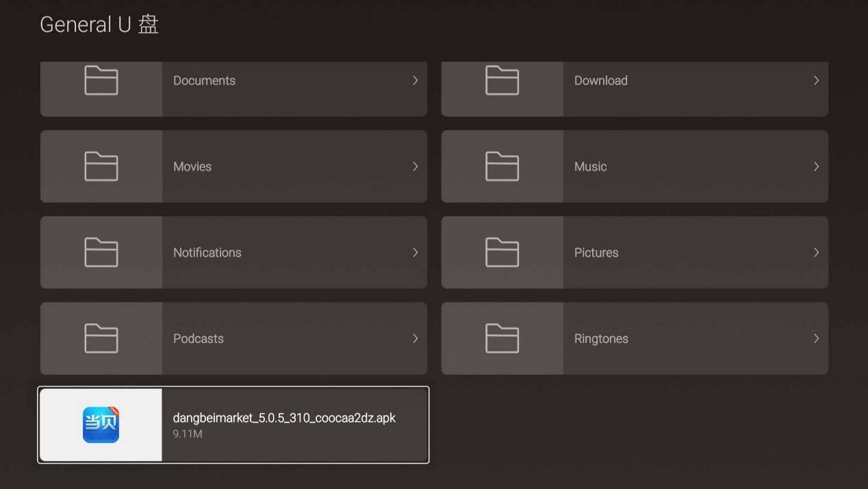The image size is (868, 489).
Task: Click the Pictures folder icon
Action: (x=502, y=253)
